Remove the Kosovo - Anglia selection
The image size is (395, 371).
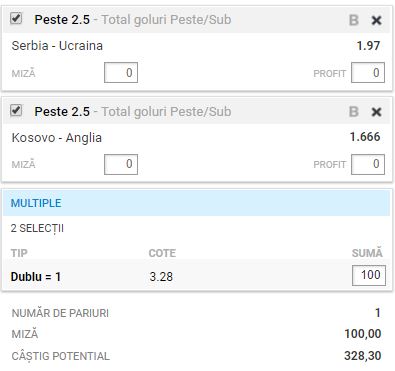tap(376, 112)
